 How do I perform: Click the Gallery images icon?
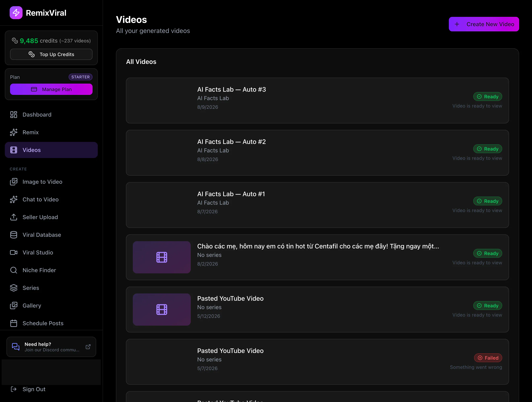point(14,305)
